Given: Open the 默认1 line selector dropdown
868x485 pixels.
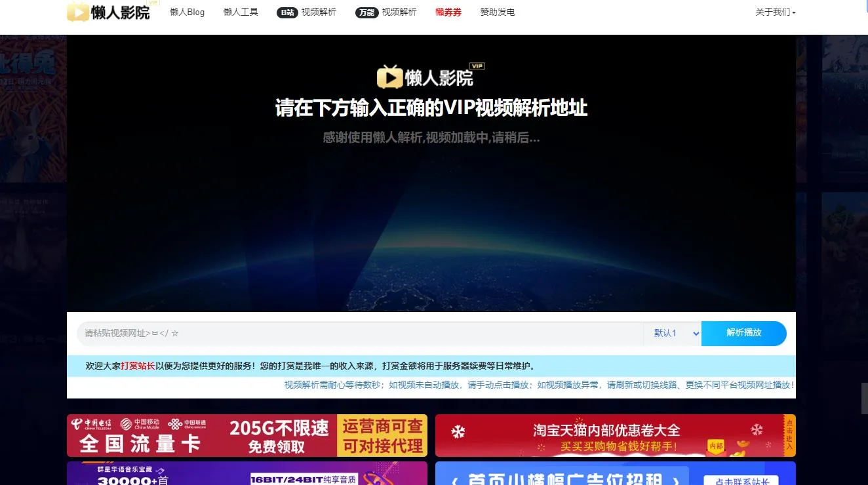Looking at the screenshot, I should [672, 334].
